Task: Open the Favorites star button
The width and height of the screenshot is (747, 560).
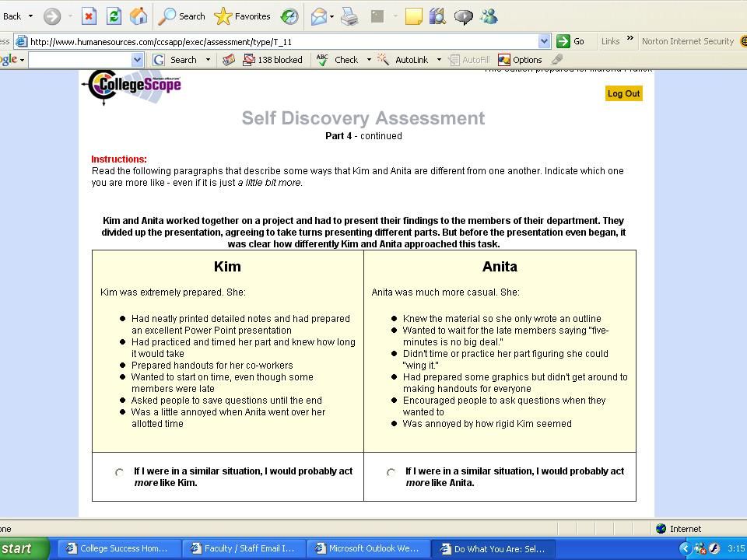Action: click(242, 16)
